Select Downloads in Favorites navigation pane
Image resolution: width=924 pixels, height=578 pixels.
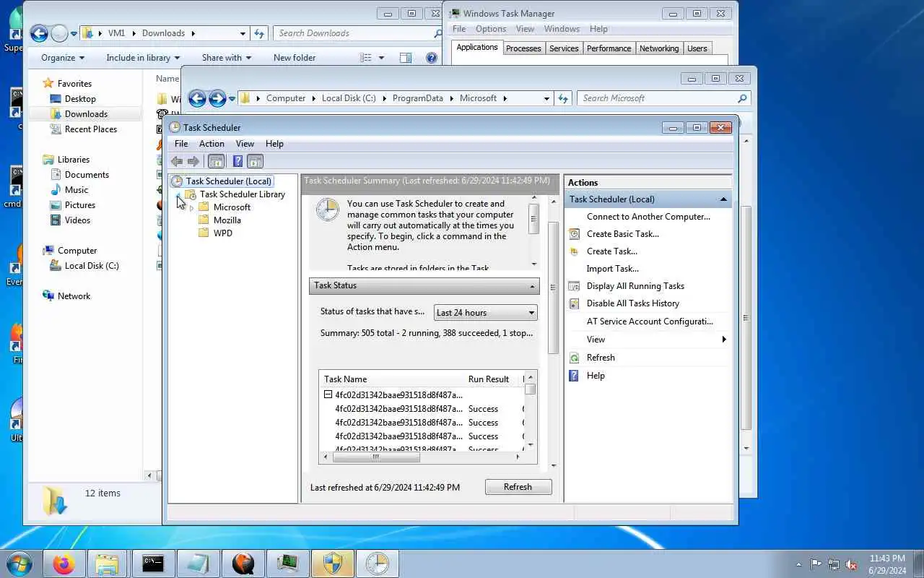(86, 114)
